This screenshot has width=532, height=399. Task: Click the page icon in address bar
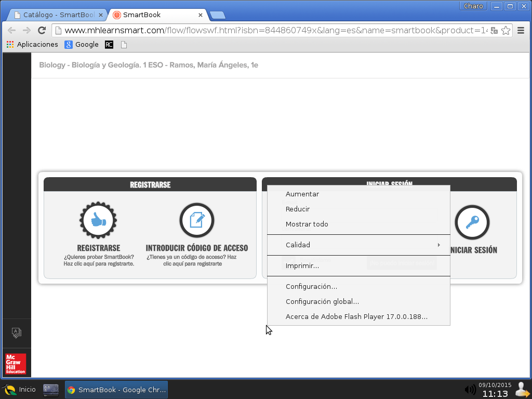[x=58, y=31]
